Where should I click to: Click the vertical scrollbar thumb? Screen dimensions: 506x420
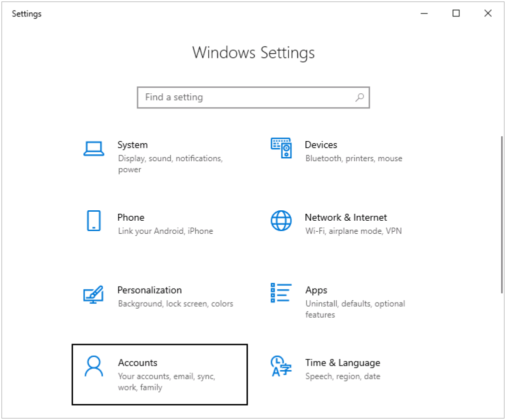pyautogui.click(x=502, y=215)
